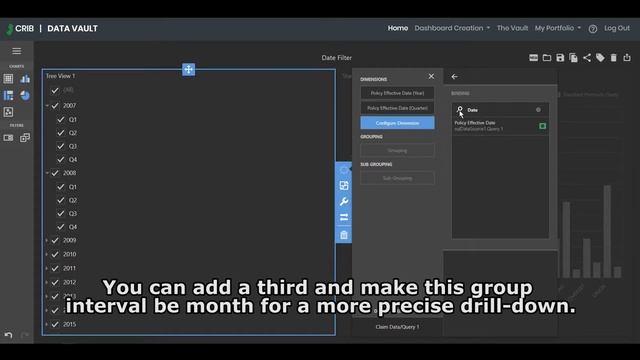Open The Vault navigation item
640x360 pixels.
tap(512, 28)
